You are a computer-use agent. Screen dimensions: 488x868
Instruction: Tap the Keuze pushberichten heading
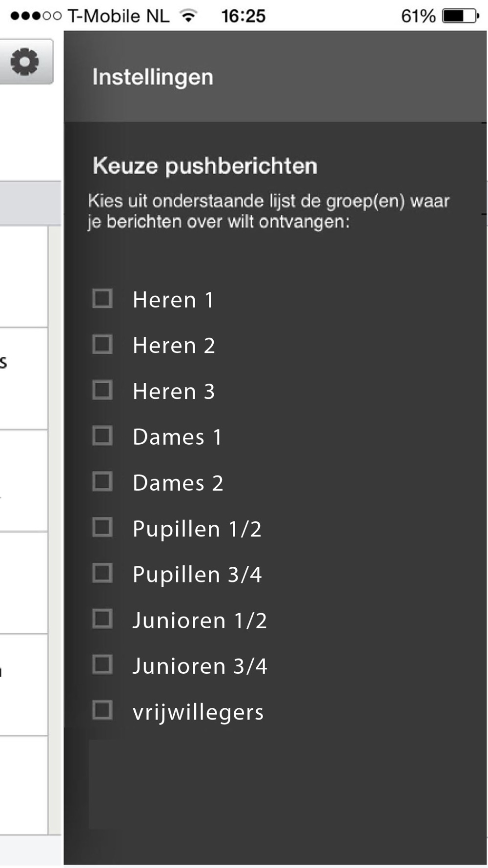[205, 166]
